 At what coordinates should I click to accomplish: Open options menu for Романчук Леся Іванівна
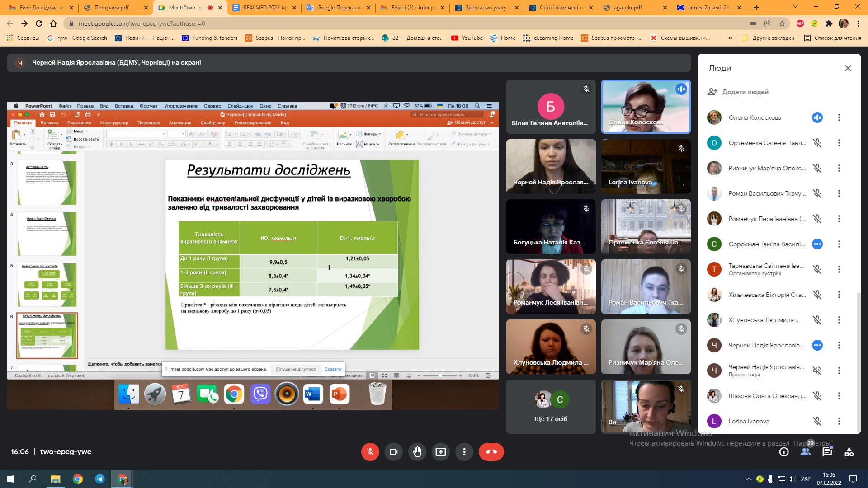click(x=839, y=219)
